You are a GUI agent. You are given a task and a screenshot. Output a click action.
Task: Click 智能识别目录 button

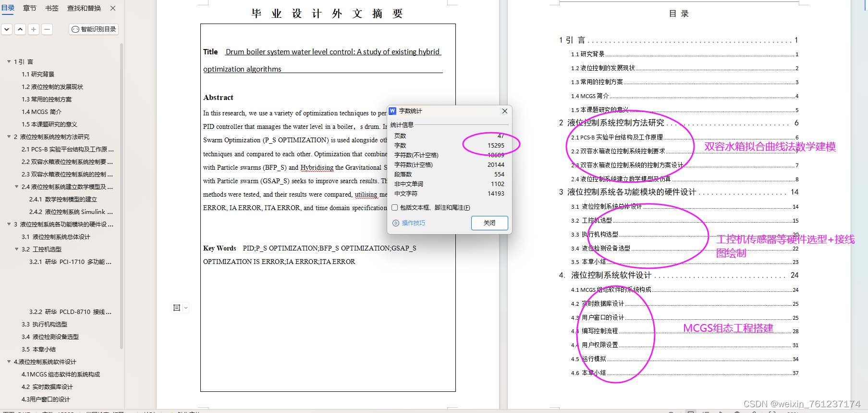94,29
